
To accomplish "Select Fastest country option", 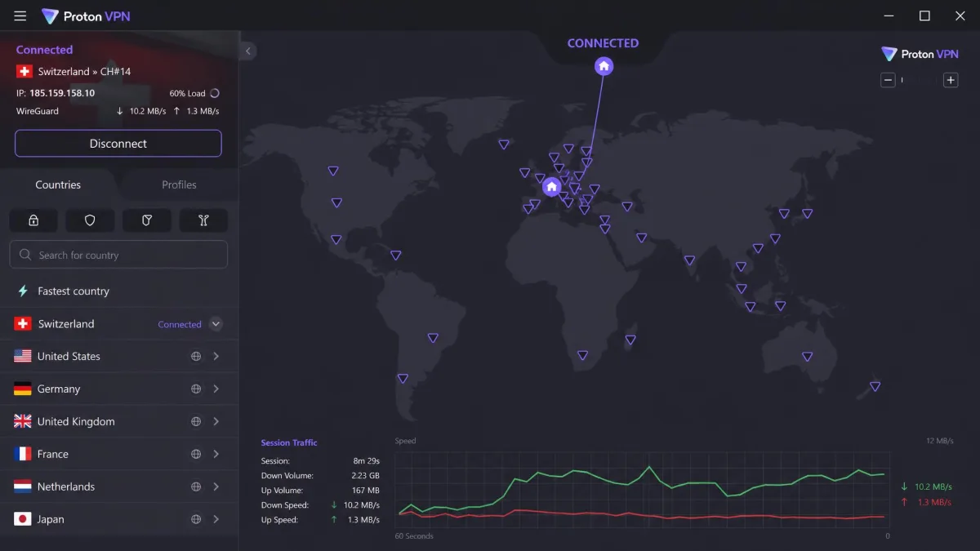I will (119, 291).
